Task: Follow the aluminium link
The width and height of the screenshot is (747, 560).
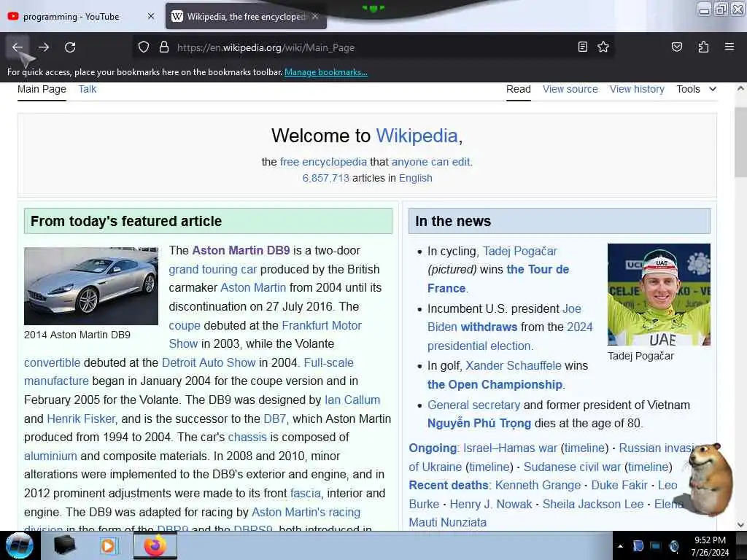Action: [x=50, y=456]
